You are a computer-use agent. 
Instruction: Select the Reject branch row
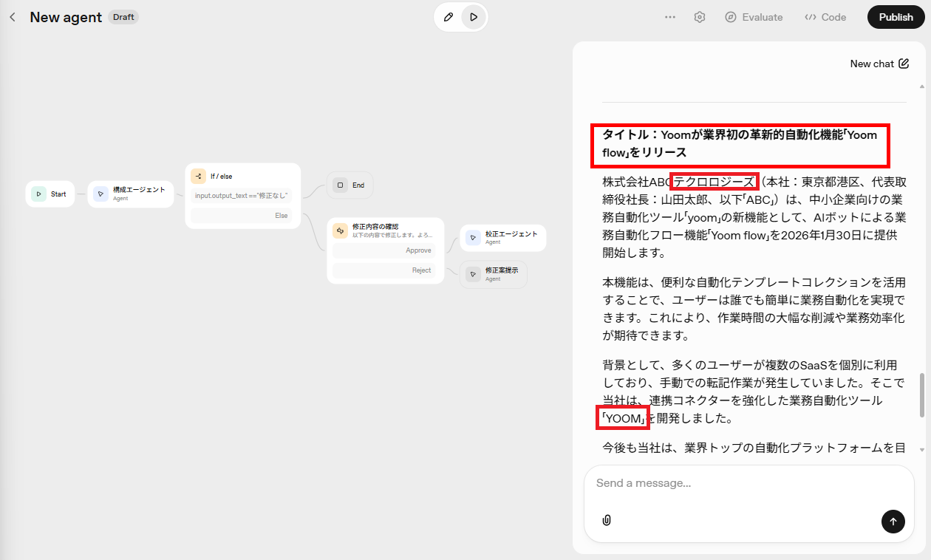pyautogui.click(x=383, y=270)
